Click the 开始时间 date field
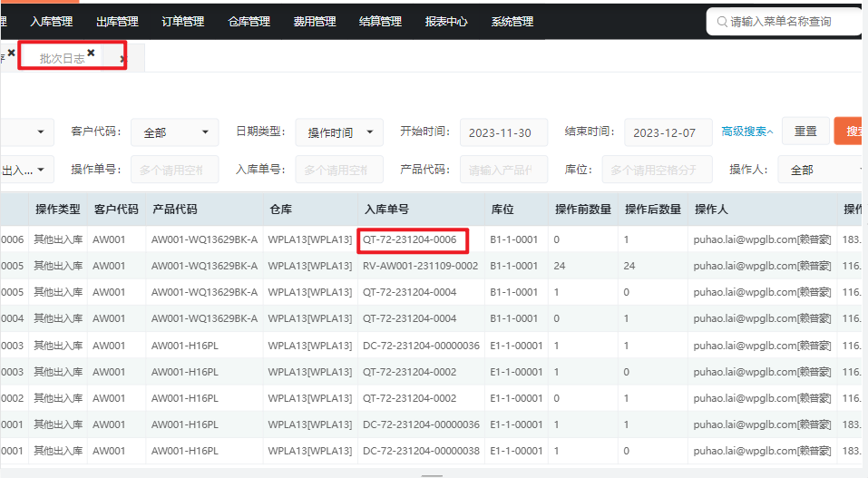 click(x=503, y=132)
